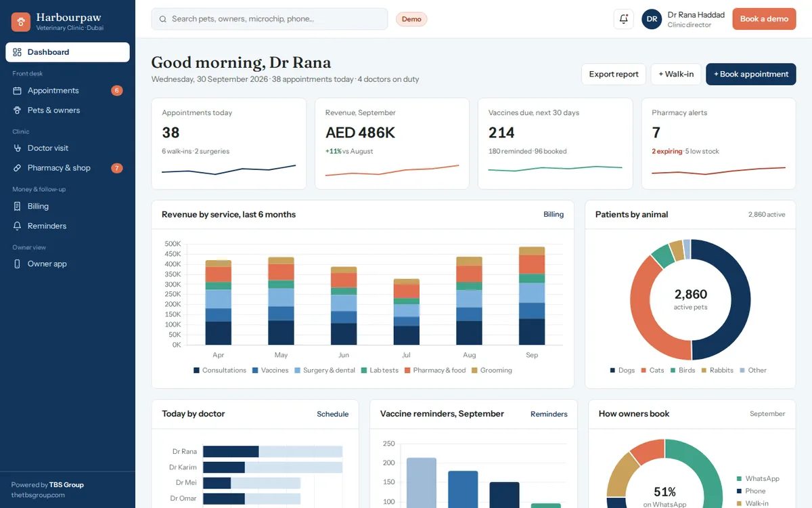Click Surgery & dental legend swatch
The height and width of the screenshot is (508, 812).
[297, 371]
